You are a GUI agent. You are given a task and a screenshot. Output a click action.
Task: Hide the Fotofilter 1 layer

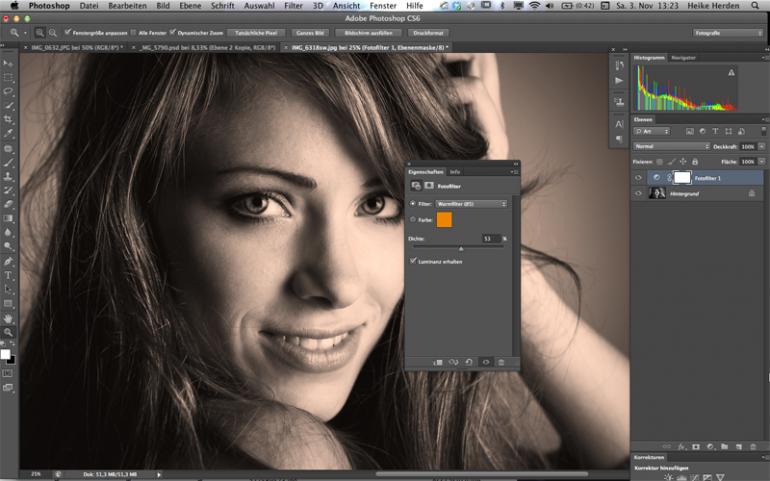pyautogui.click(x=638, y=178)
